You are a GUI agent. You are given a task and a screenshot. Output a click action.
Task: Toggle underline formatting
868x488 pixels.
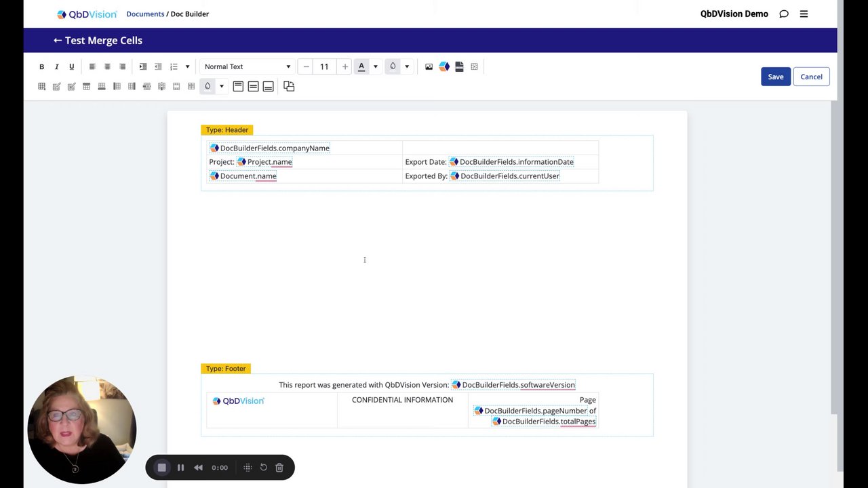(71, 66)
